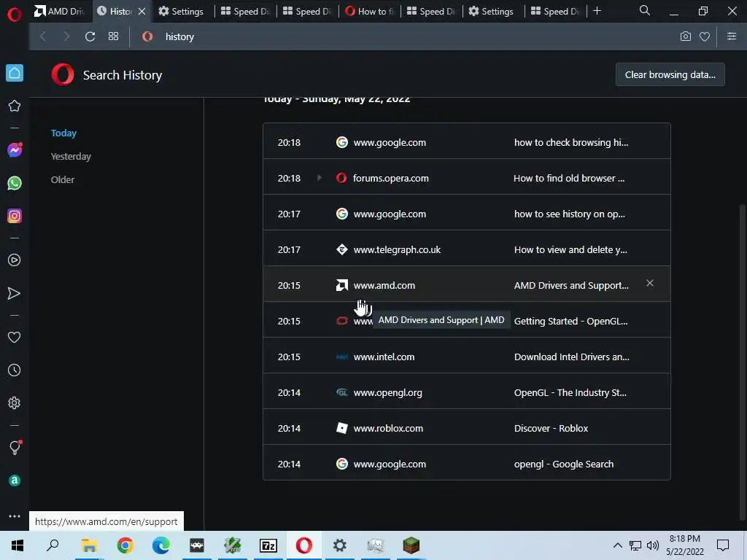Open the volume control in tray
The width and height of the screenshot is (747, 560).
tap(653, 545)
